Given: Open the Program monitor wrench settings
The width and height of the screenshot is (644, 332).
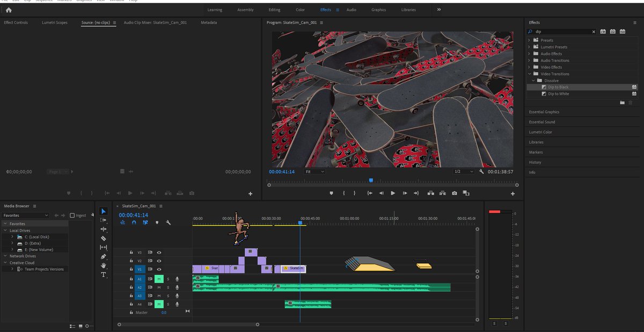Looking at the screenshot, I should [x=482, y=172].
